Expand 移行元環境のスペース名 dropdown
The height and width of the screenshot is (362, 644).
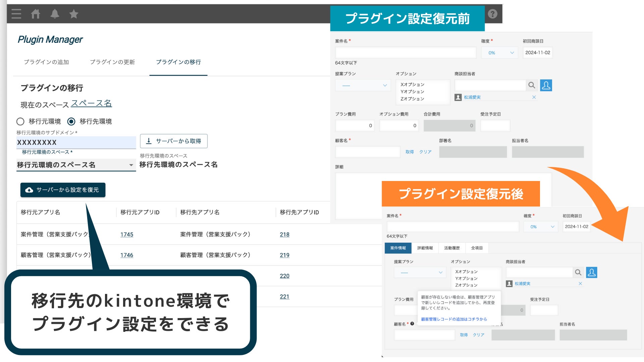coord(131,165)
